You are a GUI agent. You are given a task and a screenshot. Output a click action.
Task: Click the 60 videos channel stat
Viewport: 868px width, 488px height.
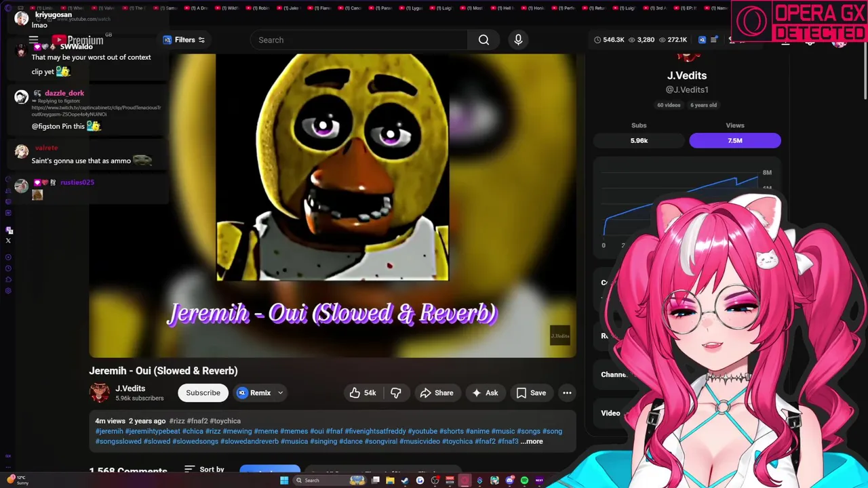click(669, 105)
